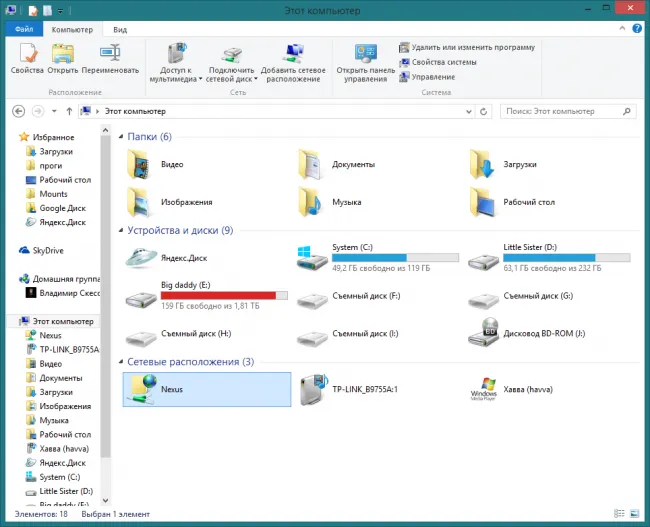This screenshot has width=650, height=527.
Task: Collapse the ribbon with chevron
Action: pos(622,28)
